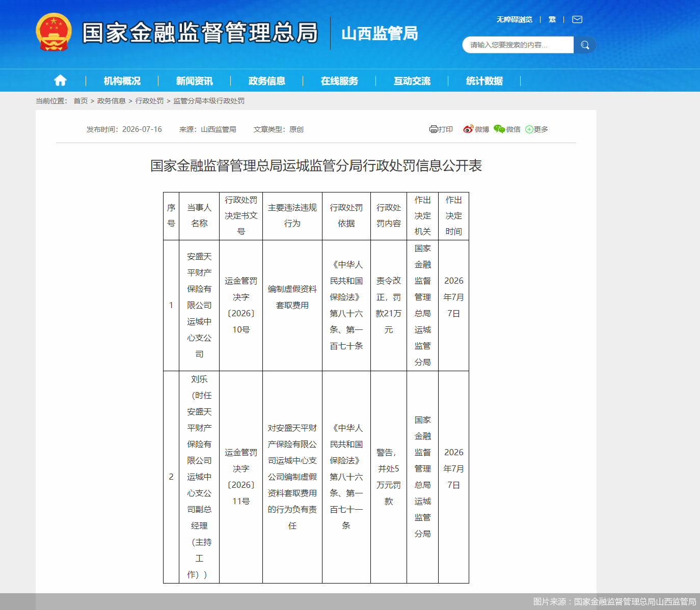
Task: Click the 国家金融监督管理总局 header title
Action: pyautogui.click(x=200, y=33)
